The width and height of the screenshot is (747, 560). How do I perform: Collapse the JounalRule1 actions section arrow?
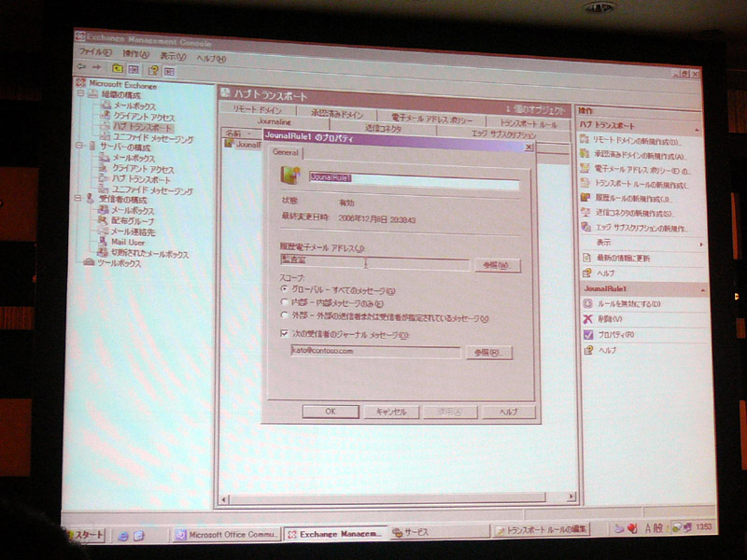(702, 290)
